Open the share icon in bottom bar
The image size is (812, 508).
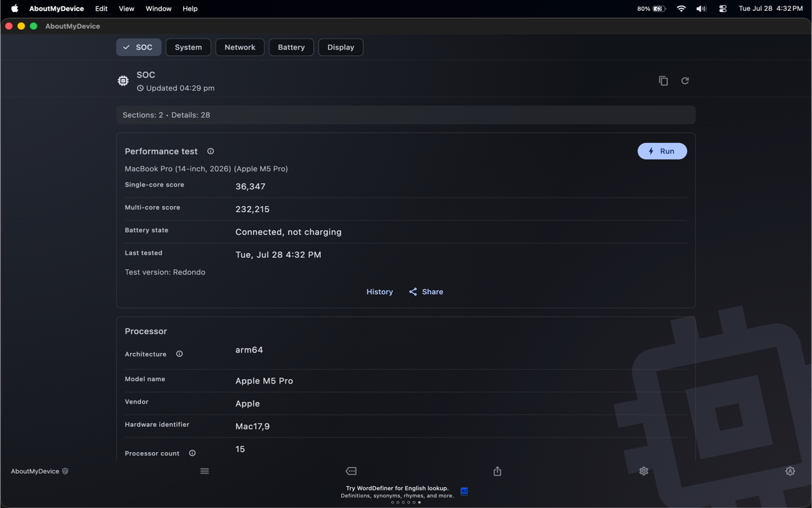tap(497, 471)
